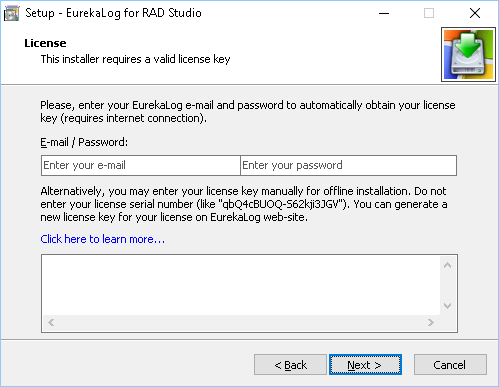Abort installation with the Cancel button
This screenshot has width=499, height=387.
tap(450, 365)
